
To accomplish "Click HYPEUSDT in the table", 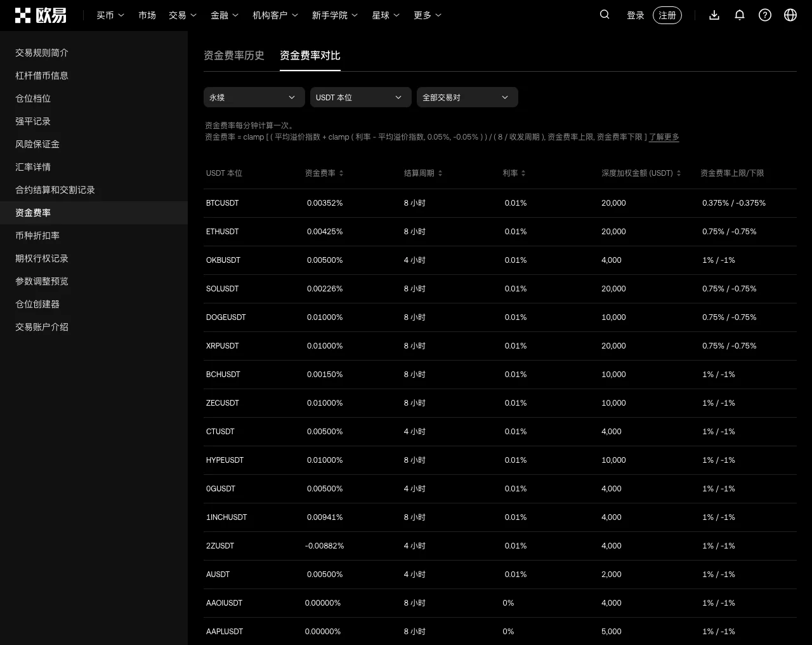I will click(225, 460).
